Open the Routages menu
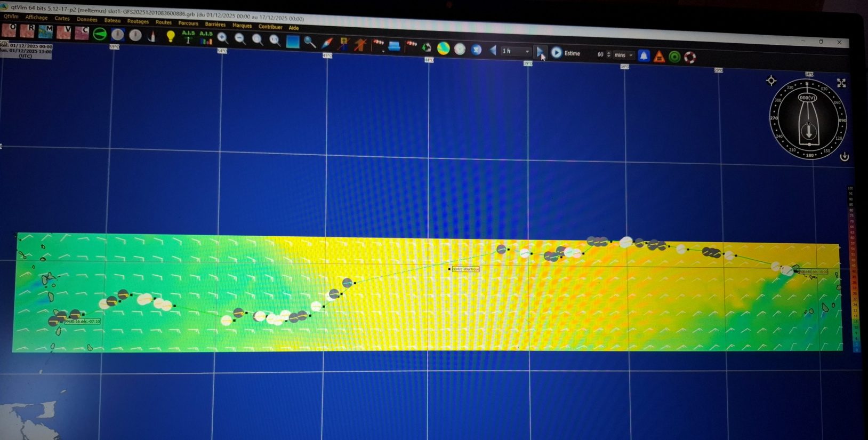This screenshot has width=868, height=440. pyautogui.click(x=138, y=21)
